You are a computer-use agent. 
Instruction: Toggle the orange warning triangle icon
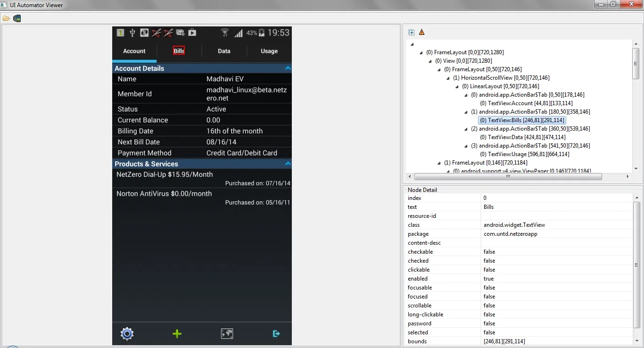point(422,32)
